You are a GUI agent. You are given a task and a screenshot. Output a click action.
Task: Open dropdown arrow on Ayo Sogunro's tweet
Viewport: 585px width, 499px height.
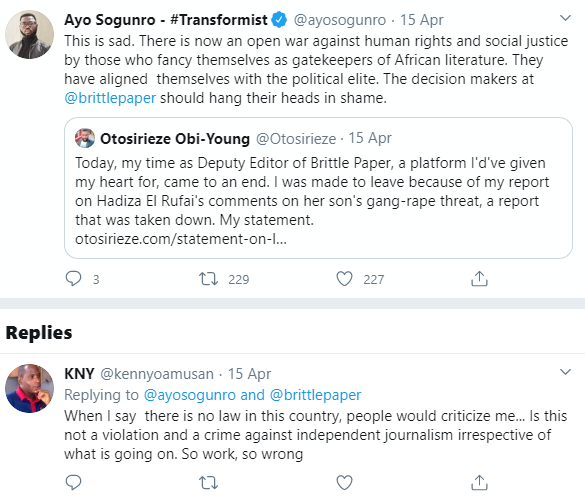coord(566,18)
